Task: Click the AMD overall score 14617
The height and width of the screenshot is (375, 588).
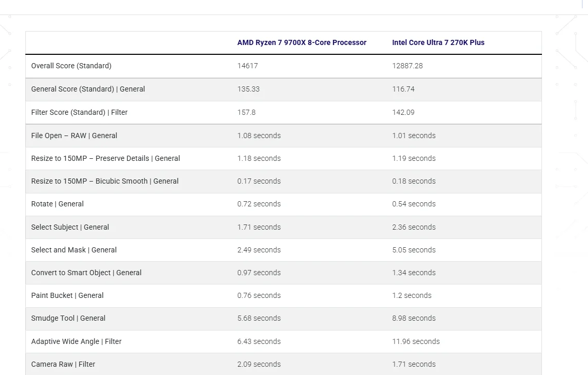Action: pyautogui.click(x=248, y=66)
